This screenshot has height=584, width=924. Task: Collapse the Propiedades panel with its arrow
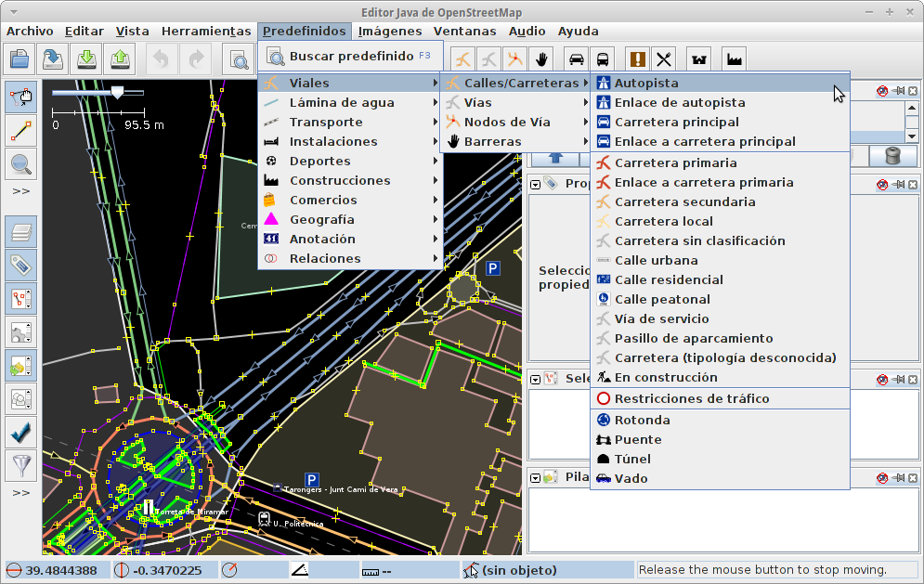coord(536,184)
